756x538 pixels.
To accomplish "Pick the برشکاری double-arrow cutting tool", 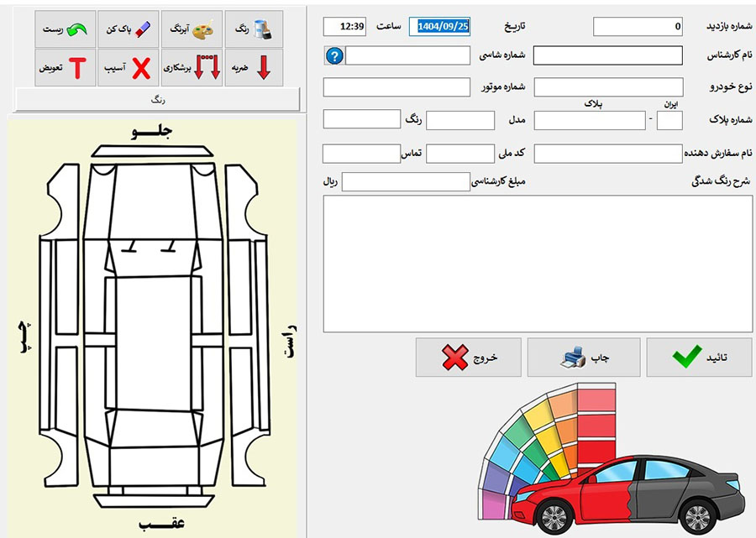I will [192, 68].
